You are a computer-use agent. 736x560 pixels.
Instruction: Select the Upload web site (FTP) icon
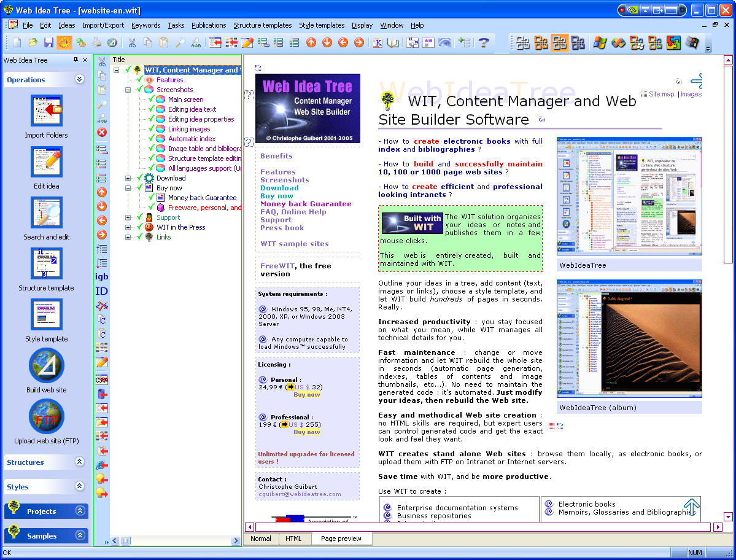point(45,417)
